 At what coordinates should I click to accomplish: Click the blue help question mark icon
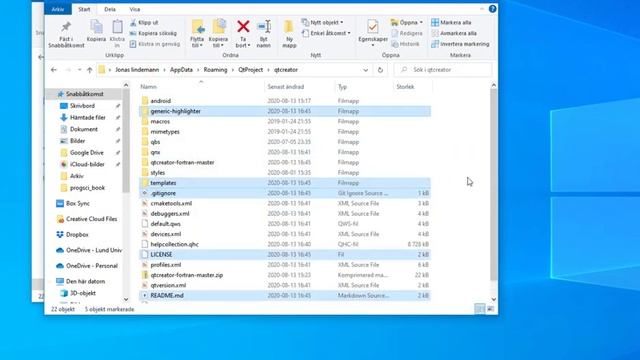(493, 9)
